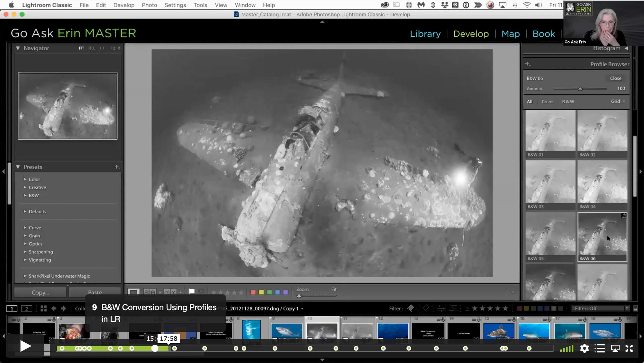Open the Apple menu
Viewport: 644px width, 363px height.
point(11,5)
